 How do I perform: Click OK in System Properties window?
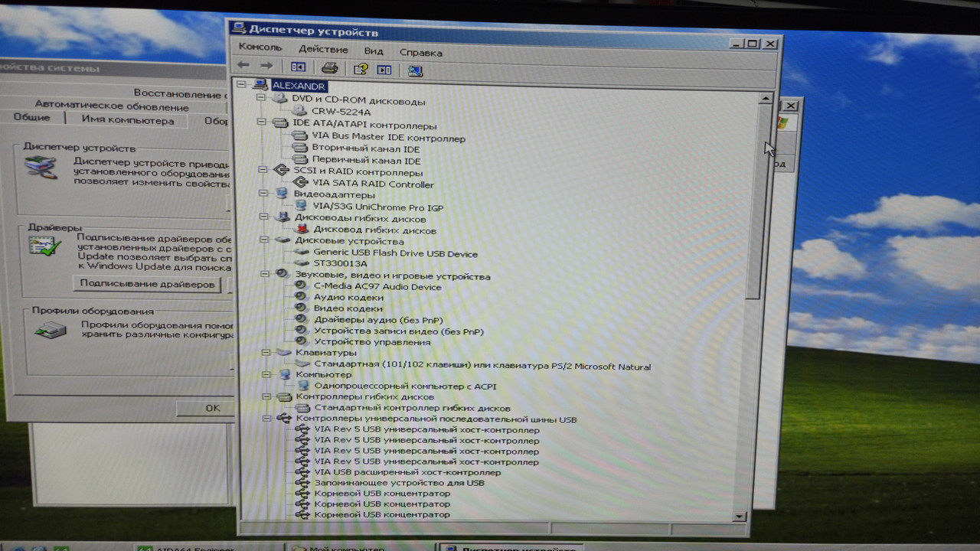coord(206,408)
